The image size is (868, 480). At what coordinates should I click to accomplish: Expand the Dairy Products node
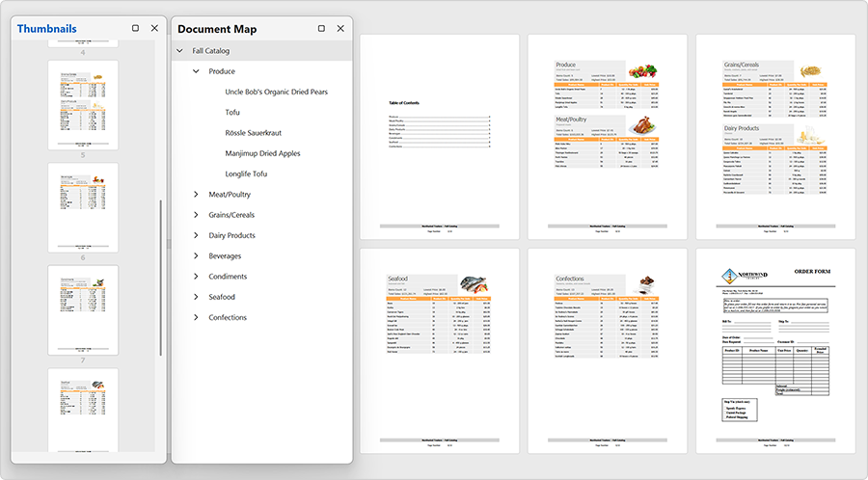196,235
